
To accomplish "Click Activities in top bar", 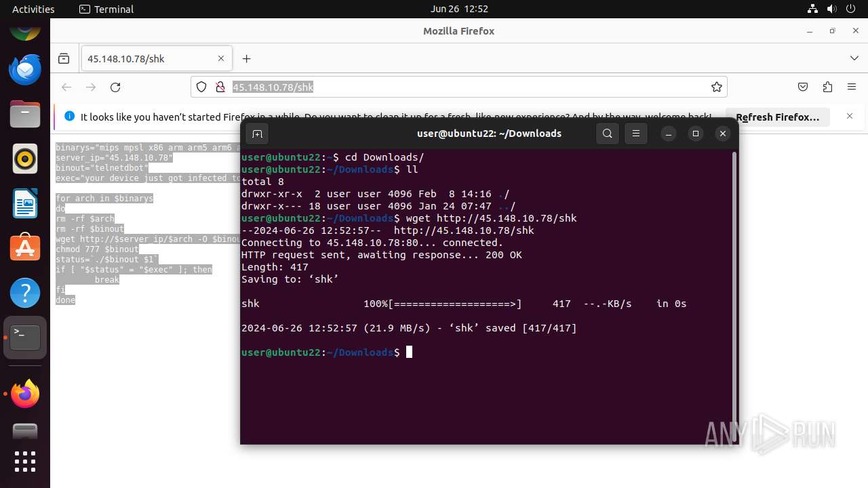I will (x=33, y=9).
